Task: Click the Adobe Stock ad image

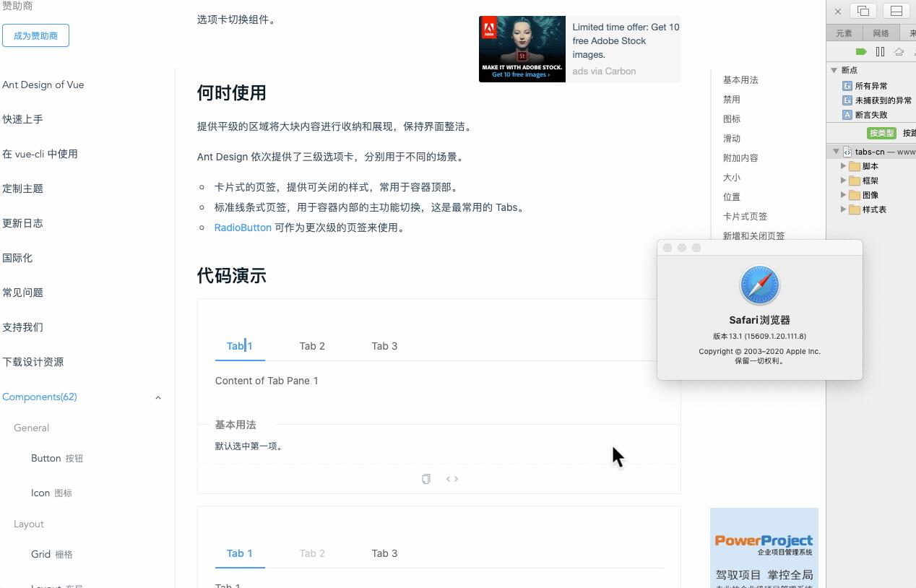Action: coord(522,49)
